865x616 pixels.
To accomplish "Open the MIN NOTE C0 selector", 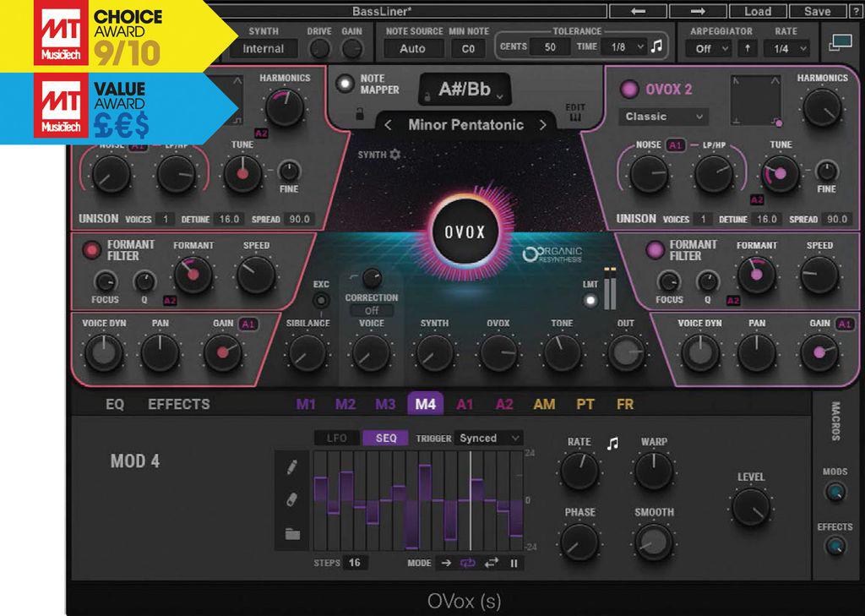I will [x=468, y=48].
